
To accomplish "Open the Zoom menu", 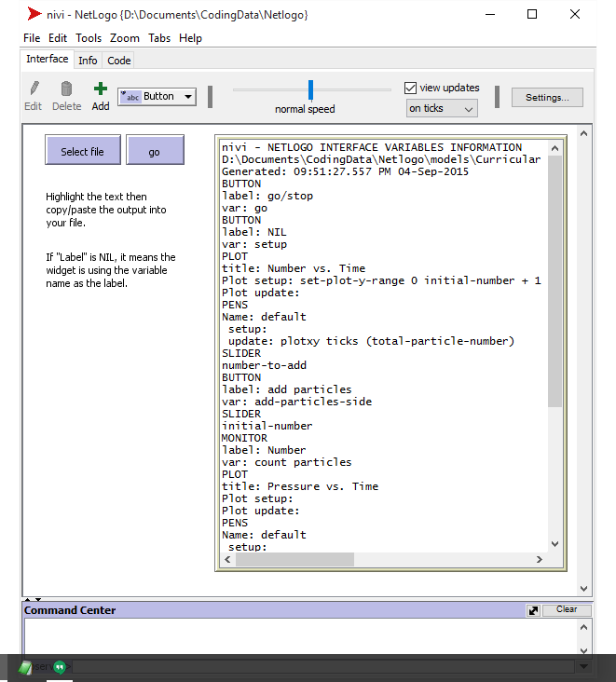I will (125, 38).
